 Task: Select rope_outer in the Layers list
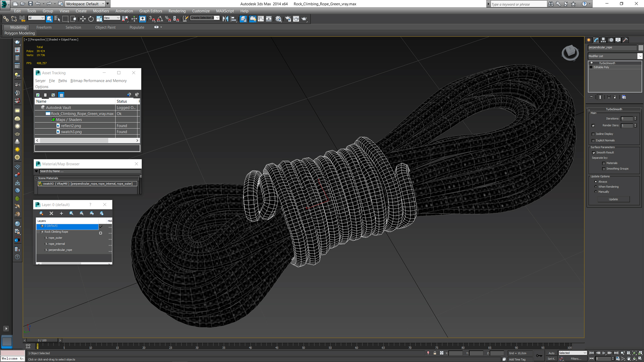point(55,238)
